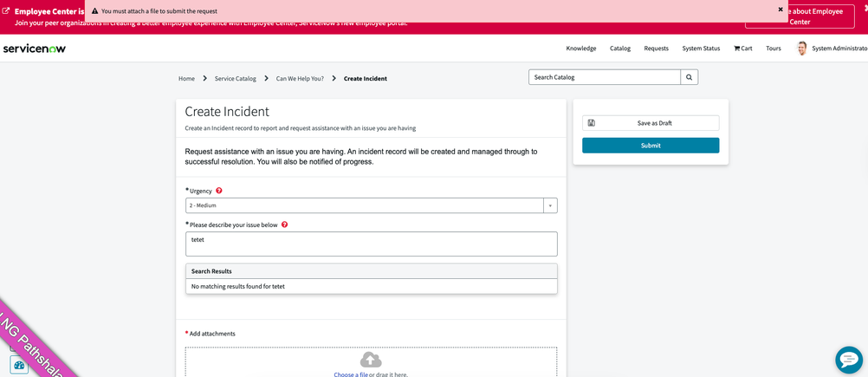Click the Choose a file link
Screen dimensions: 868x377
pyautogui.click(x=351, y=374)
